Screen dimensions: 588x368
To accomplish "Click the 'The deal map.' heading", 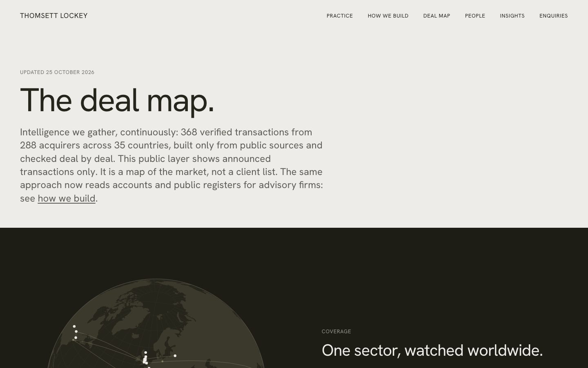I will (117, 101).
